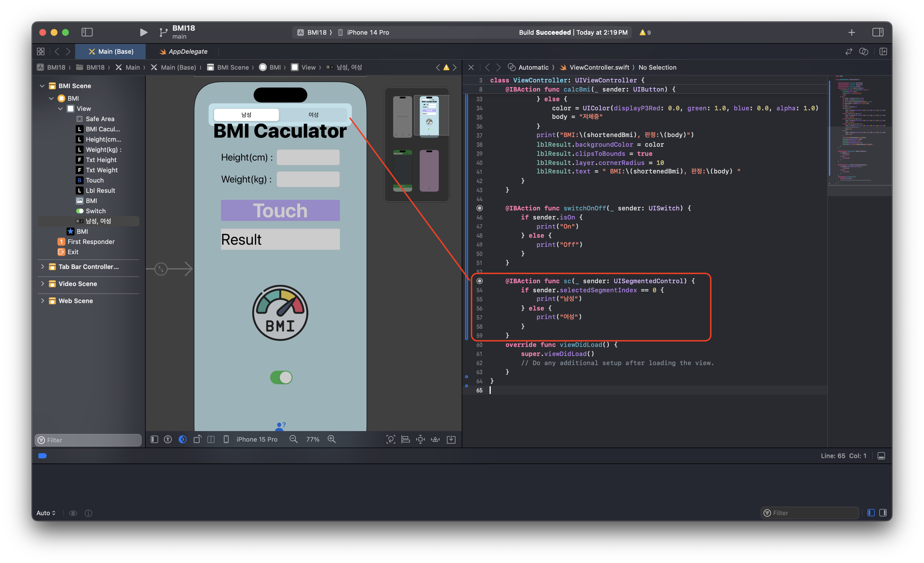Switch to the AppDelegate tab

point(184,51)
